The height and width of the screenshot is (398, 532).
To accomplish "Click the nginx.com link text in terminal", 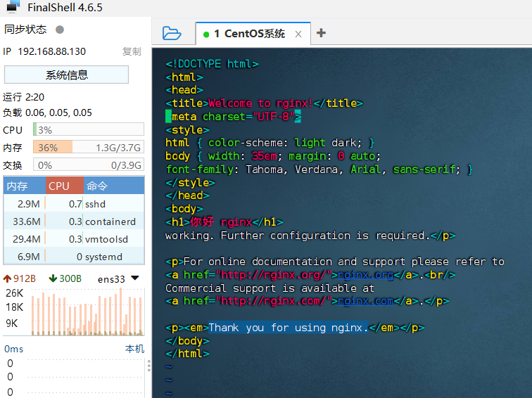I will click(365, 301).
